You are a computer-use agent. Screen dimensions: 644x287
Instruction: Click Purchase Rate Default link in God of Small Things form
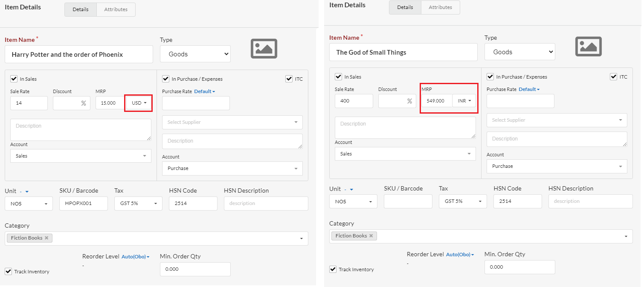(529, 89)
